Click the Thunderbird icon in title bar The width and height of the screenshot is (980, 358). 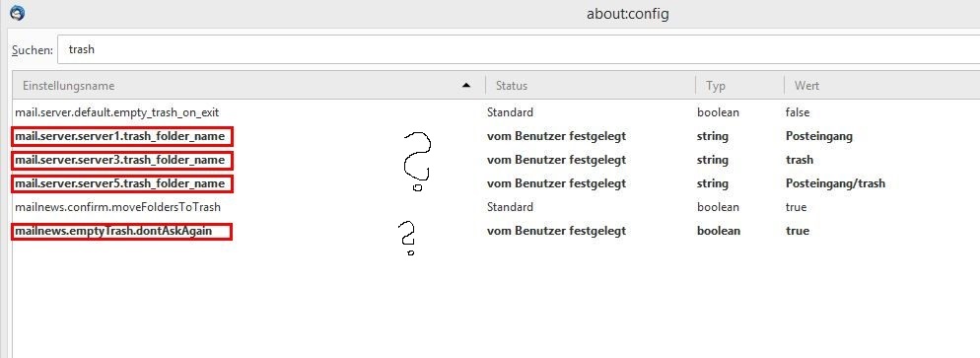coord(17,13)
